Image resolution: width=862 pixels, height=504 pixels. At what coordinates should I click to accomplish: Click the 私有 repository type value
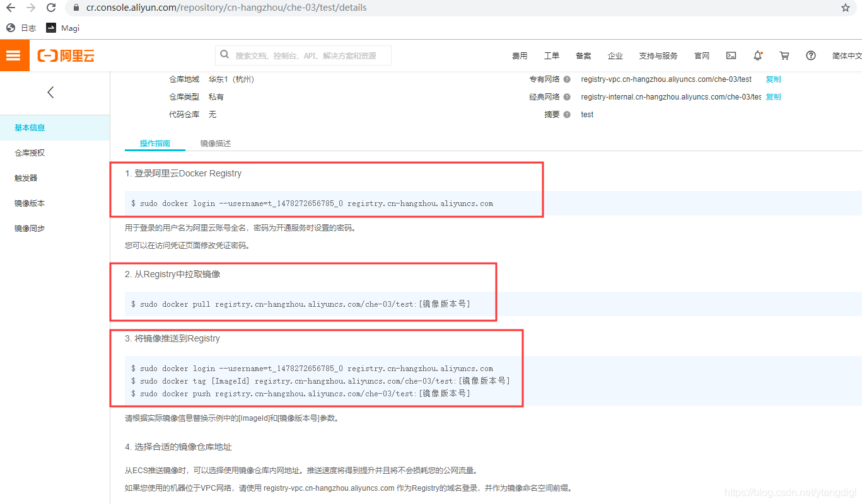[x=216, y=97]
